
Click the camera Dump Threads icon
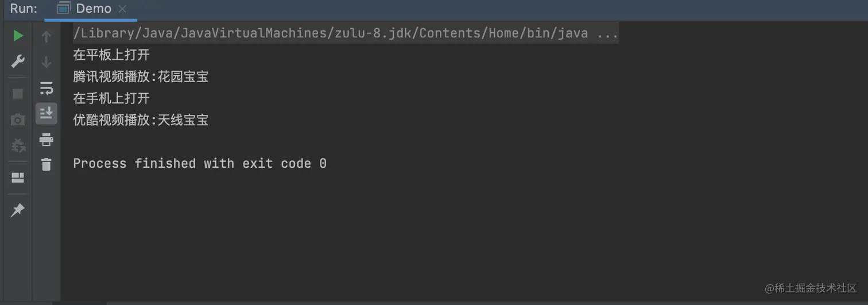[x=18, y=119]
